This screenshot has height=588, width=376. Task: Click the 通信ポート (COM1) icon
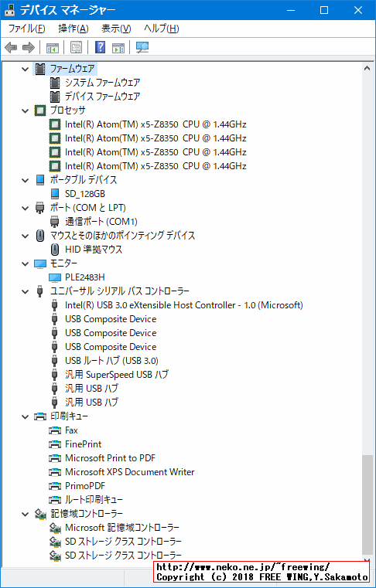click(x=55, y=222)
